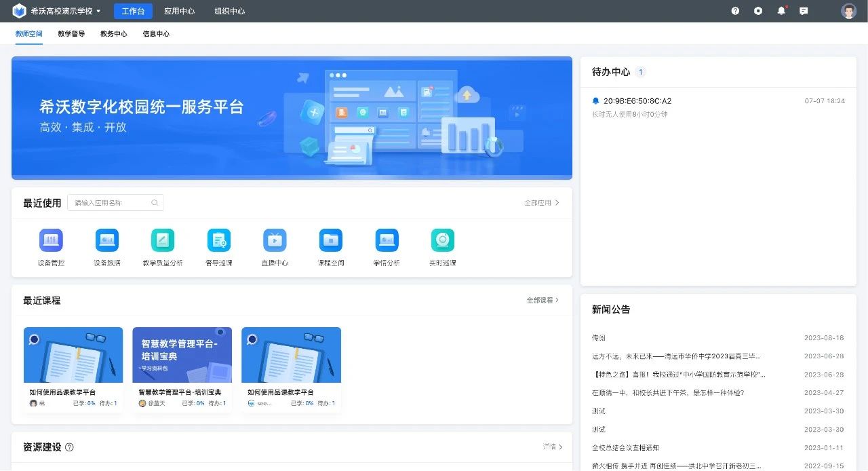This screenshot has width=868, height=471.
Task: Expand 全部应用 to view all apps
Action: click(x=541, y=203)
